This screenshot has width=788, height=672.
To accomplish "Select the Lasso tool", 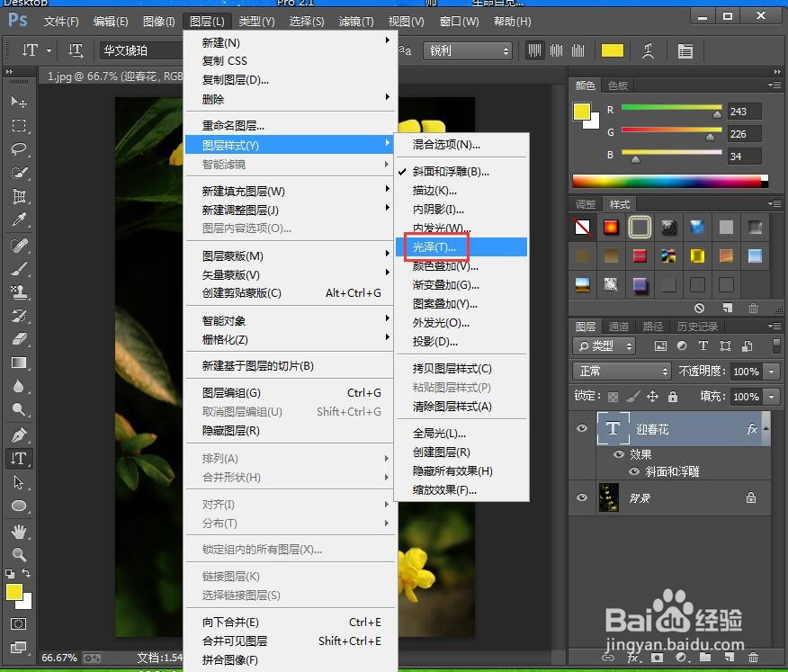I will click(19, 148).
